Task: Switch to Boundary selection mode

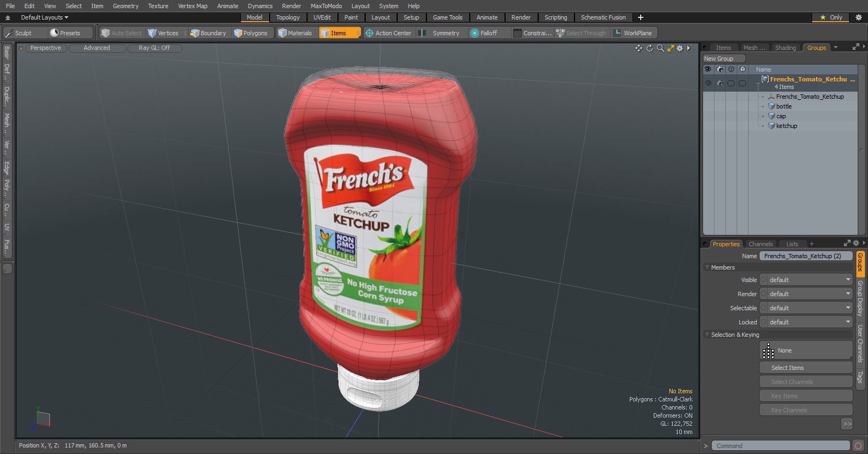Action: 209,33
